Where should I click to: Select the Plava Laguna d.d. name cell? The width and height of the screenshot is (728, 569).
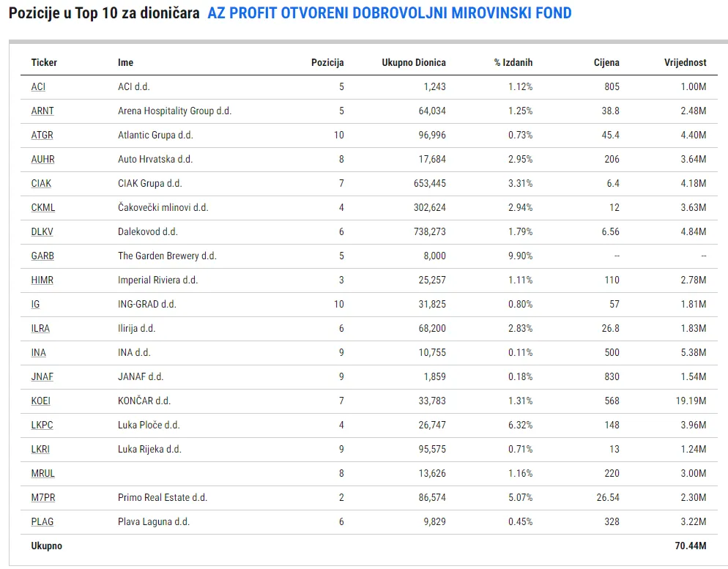(154, 521)
